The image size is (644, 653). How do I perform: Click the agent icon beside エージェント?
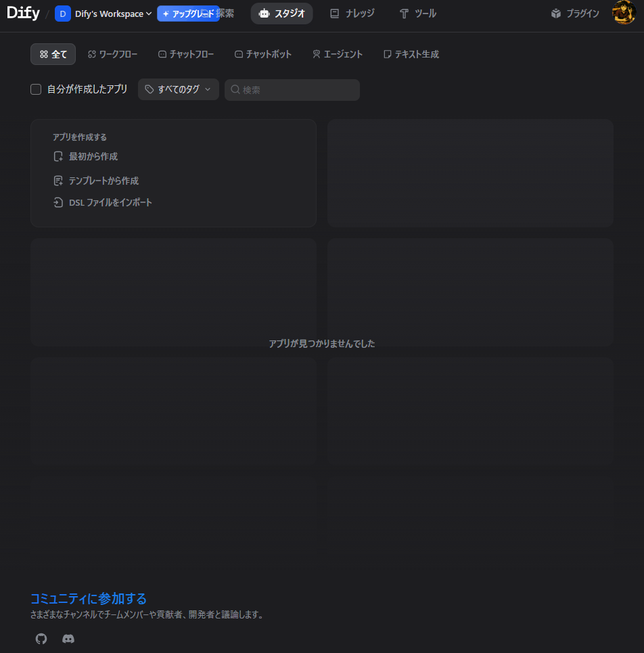317,54
